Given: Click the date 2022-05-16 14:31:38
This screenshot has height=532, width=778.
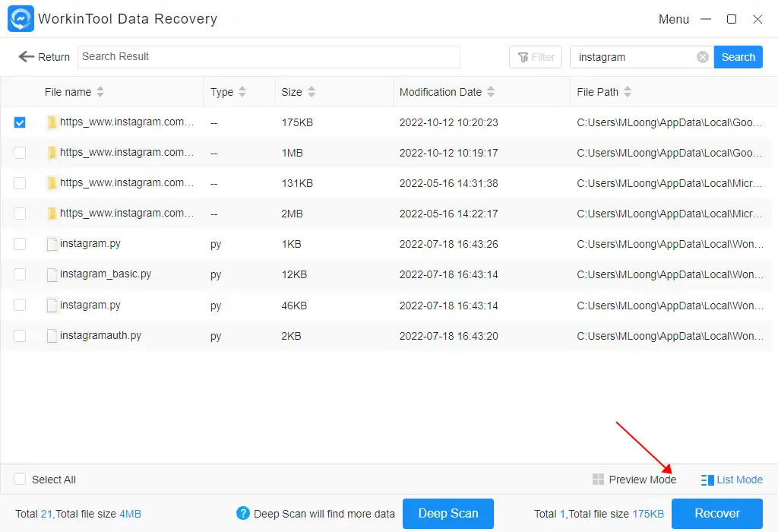Looking at the screenshot, I should [448, 184].
